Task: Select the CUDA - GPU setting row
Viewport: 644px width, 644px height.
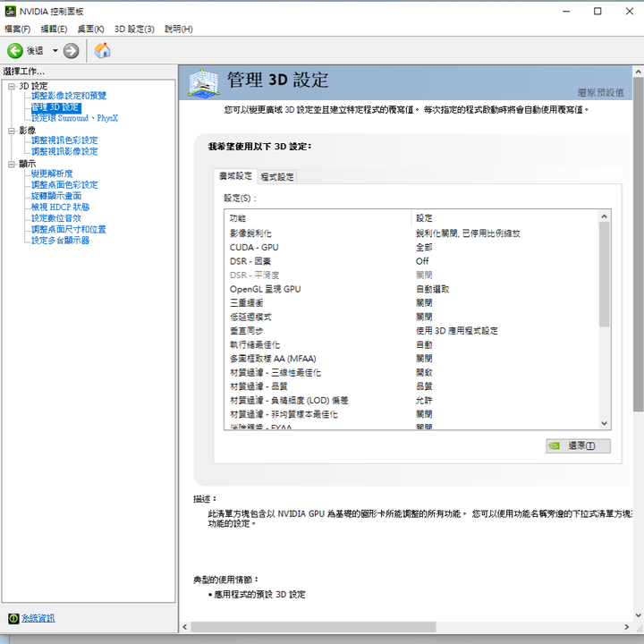Action: point(411,247)
